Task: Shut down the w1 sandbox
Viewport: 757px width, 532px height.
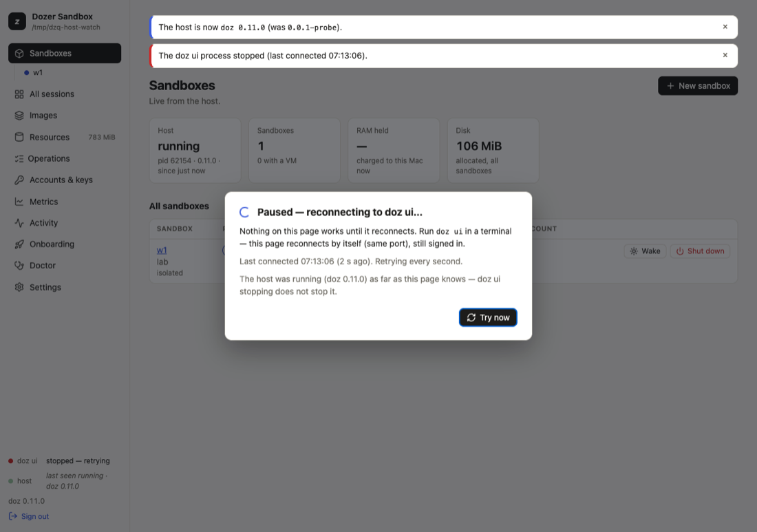Action: (700, 251)
